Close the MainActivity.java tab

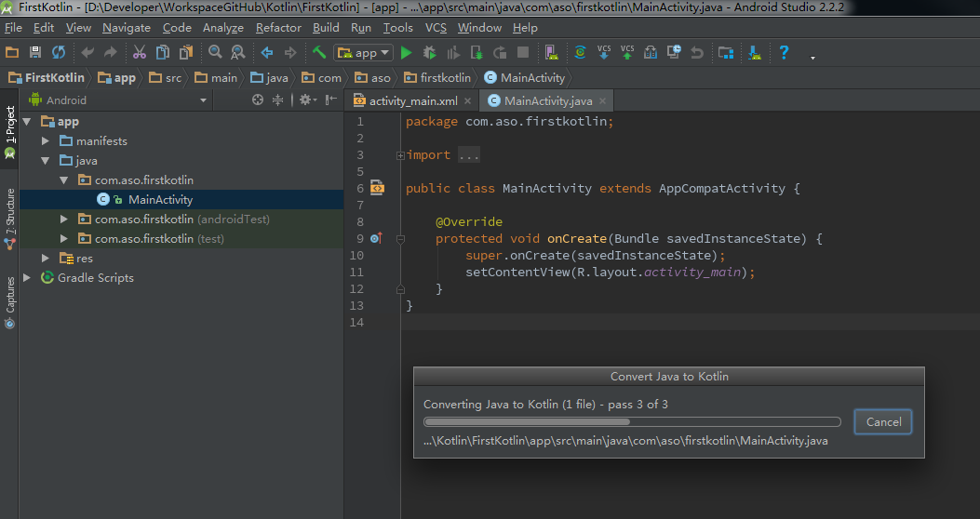click(602, 100)
